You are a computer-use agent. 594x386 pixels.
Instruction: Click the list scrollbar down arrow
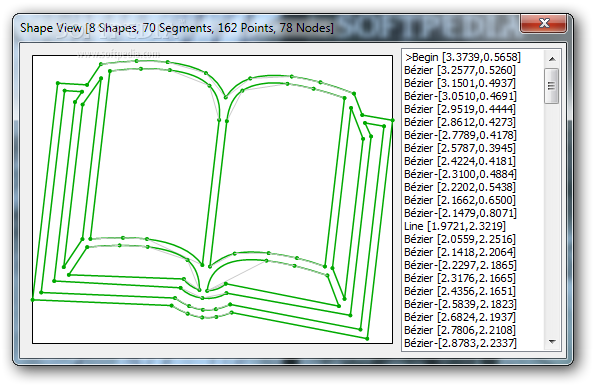552,342
